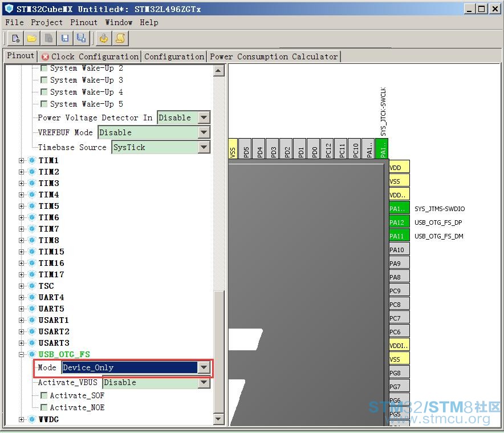This screenshot has width=504, height=433.
Task: Click the Generate Report scroll icon
Action: pyautogui.click(x=120, y=39)
